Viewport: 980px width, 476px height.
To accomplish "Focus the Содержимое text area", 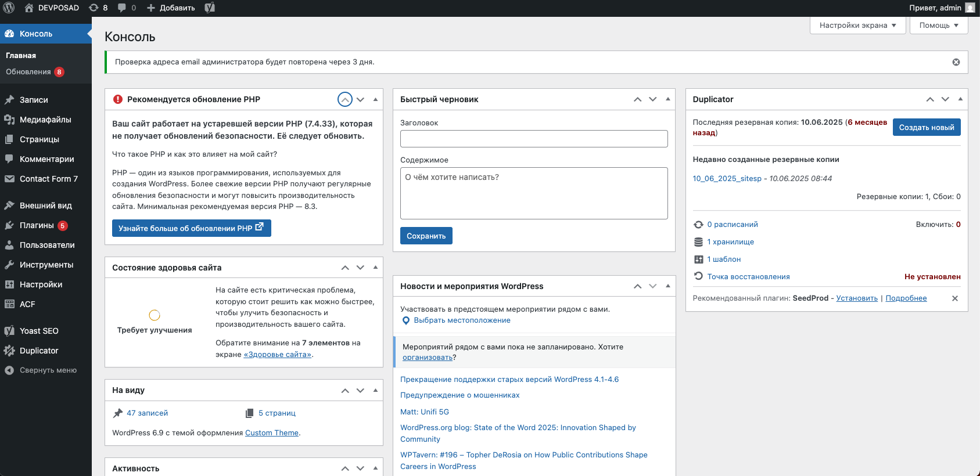I will click(x=534, y=193).
